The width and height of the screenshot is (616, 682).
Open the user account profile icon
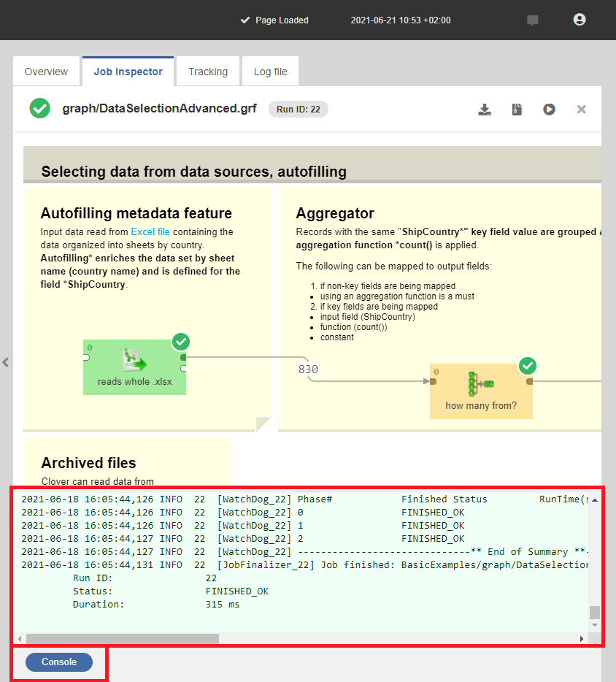(580, 20)
